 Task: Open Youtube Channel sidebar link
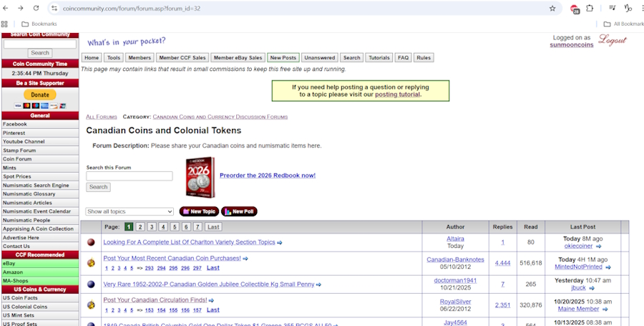coord(40,141)
